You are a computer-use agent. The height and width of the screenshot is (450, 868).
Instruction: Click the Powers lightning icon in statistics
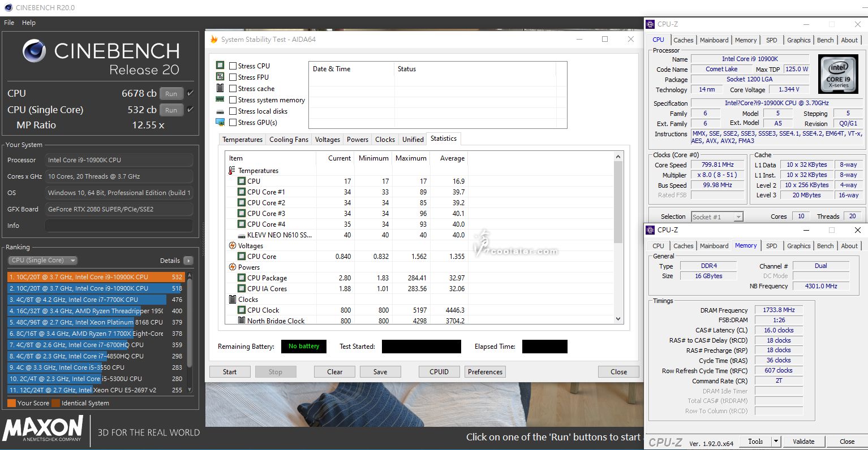232,267
